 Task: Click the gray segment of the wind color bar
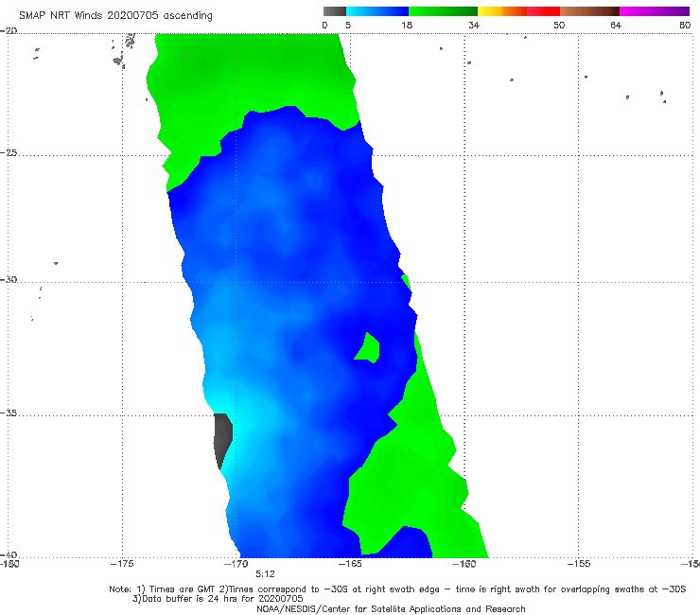(334, 11)
